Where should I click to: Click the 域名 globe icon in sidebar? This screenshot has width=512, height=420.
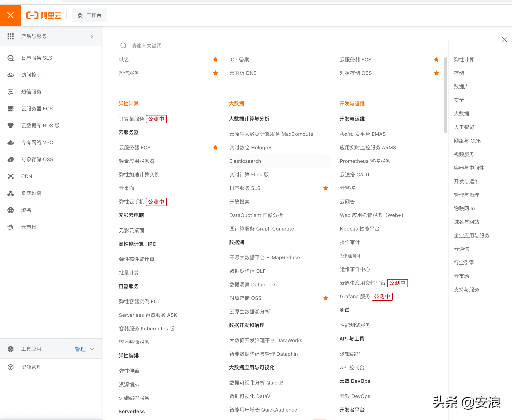tap(10, 210)
